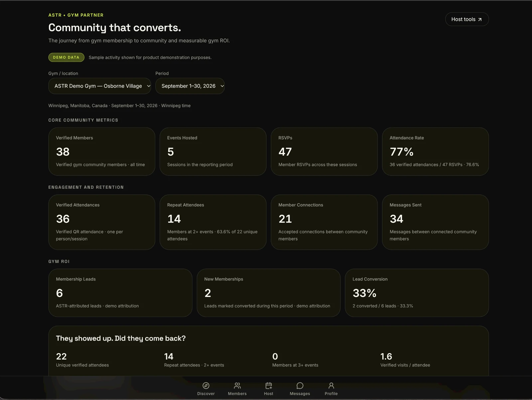532x400 pixels.
Task: Open the Messages chat bubble icon
Action: (300, 385)
